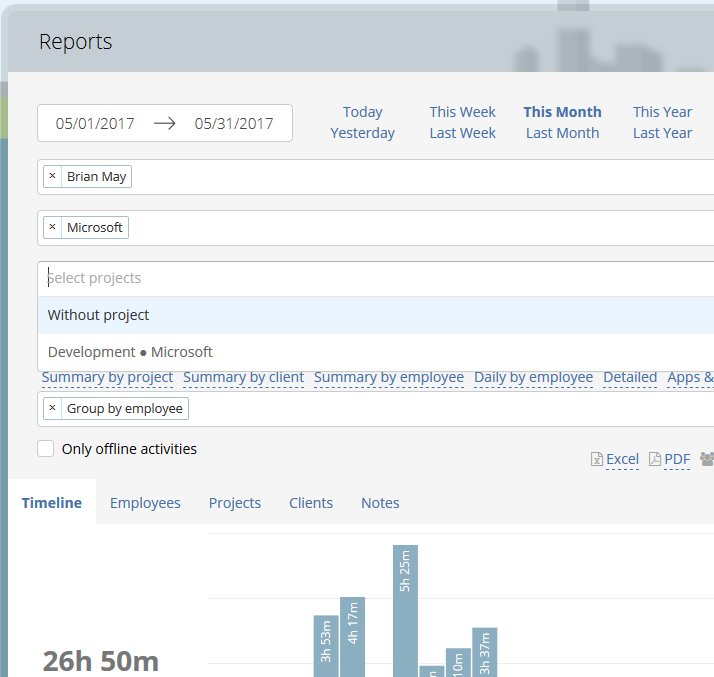Screen dimensions: 714x677
Task: Choose 'Without project' in the dropdown list
Action: (376, 315)
